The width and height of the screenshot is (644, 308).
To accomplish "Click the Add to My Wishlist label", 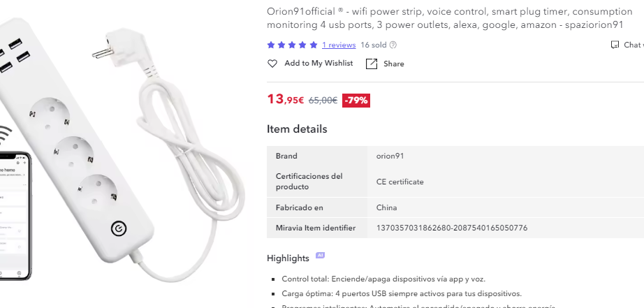I will click(x=319, y=64).
